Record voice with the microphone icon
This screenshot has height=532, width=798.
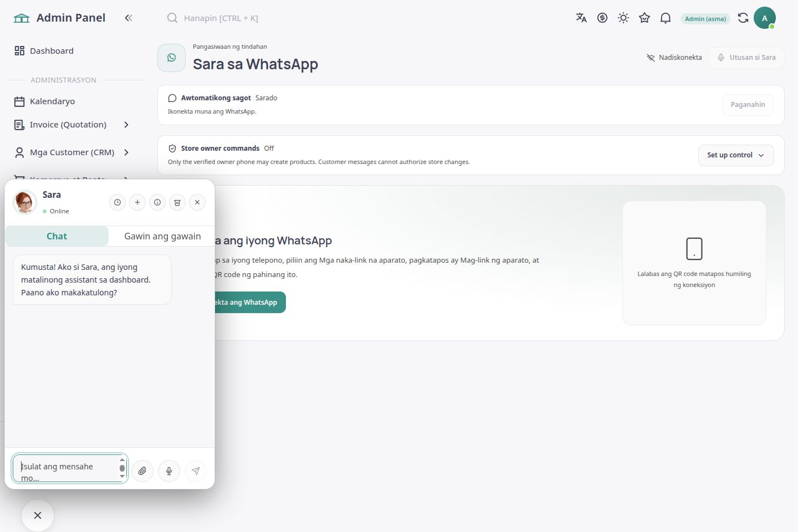[169, 471]
